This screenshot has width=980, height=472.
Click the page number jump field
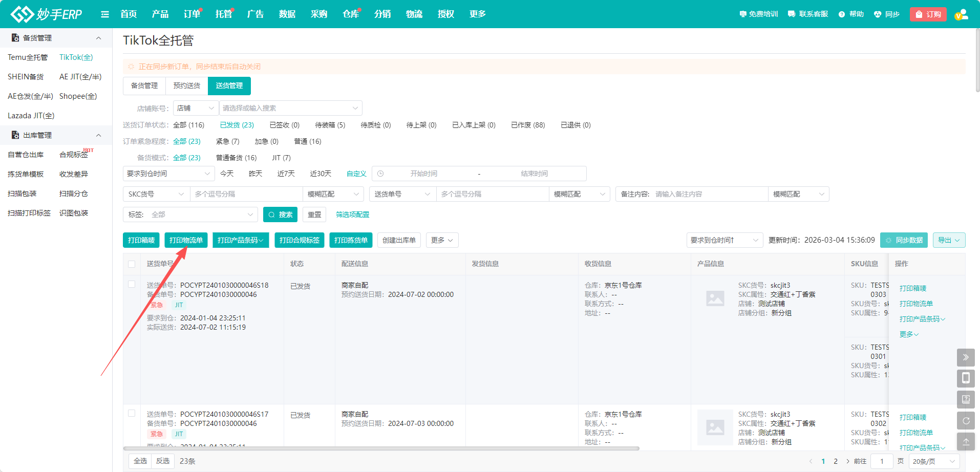882,461
